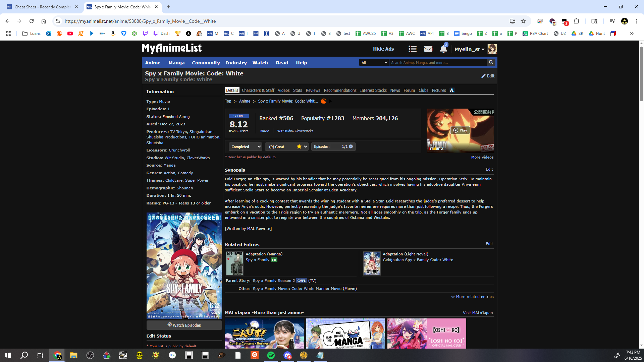
Task: Switch to Characters & Staff tab
Action: (258, 90)
